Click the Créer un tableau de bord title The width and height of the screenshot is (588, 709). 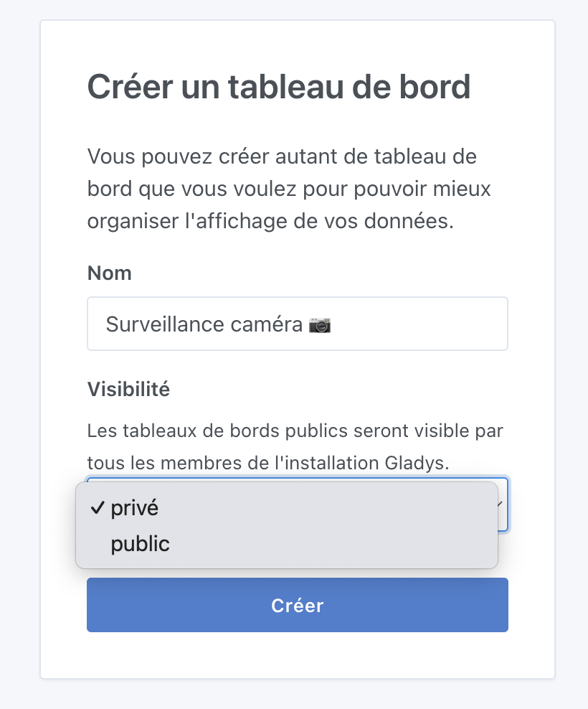pos(279,86)
